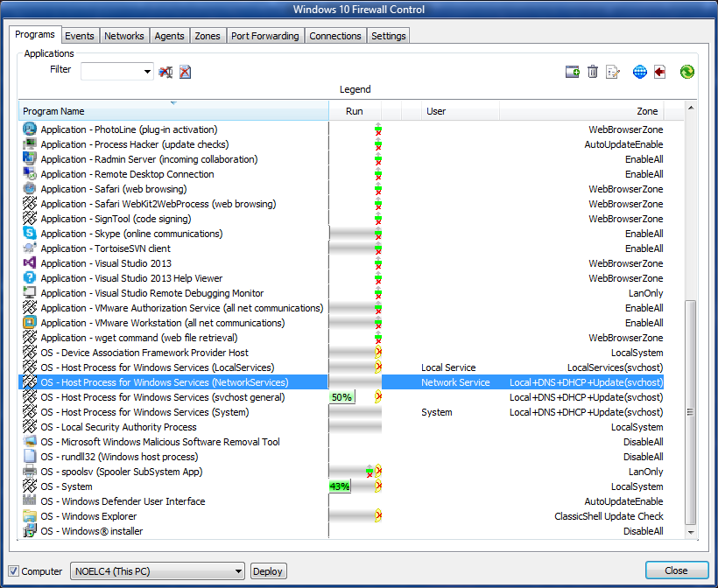Sort by Program Name column header

pyautogui.click(x=173, y=111)
